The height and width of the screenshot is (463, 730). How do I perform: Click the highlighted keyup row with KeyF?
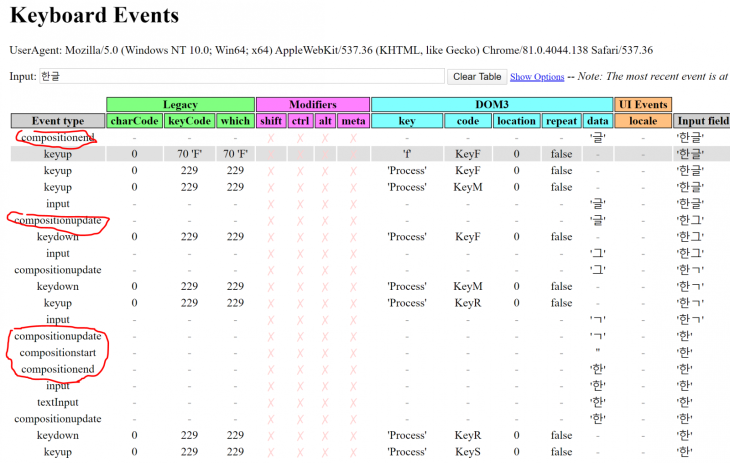[370, 154]
